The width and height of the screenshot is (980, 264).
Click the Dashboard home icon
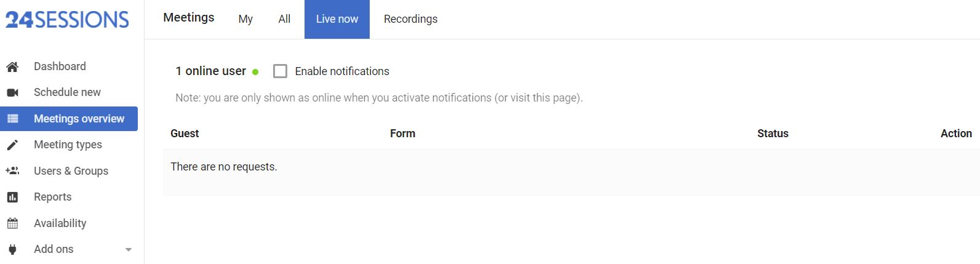12,66
